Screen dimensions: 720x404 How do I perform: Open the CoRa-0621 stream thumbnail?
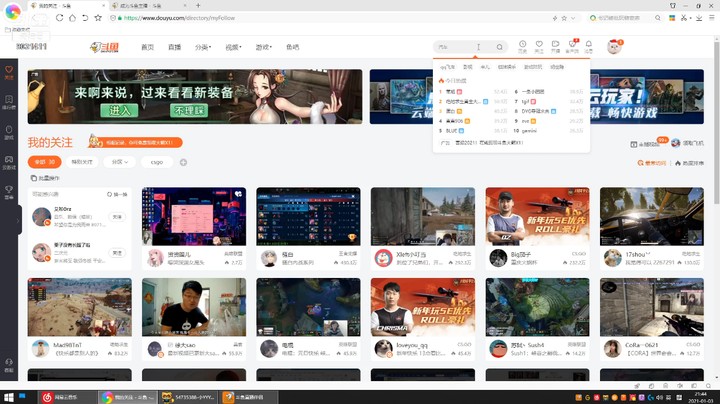point(652,307)
